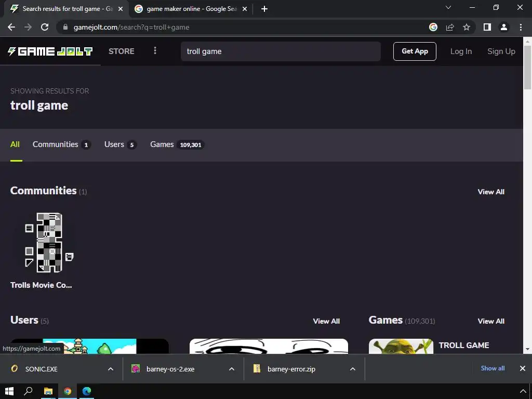The image size is (532, 399).
Task: Open the first user card with pixel art
Action: [x=89, y=346]
